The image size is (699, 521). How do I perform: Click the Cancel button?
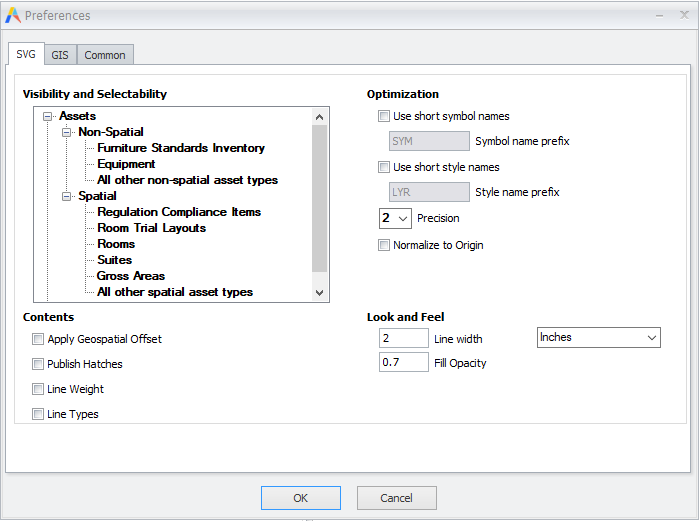(x=396, y=498)
